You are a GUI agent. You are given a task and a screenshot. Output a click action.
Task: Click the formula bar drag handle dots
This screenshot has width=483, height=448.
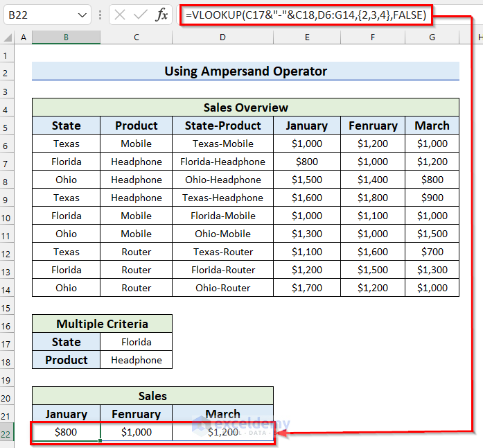click(x=100, y=15)
